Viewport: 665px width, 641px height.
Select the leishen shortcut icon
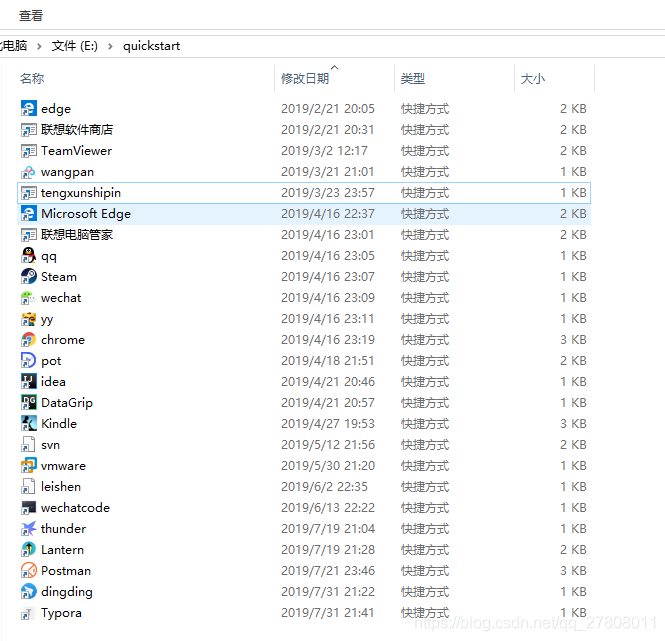pos(28,487)
